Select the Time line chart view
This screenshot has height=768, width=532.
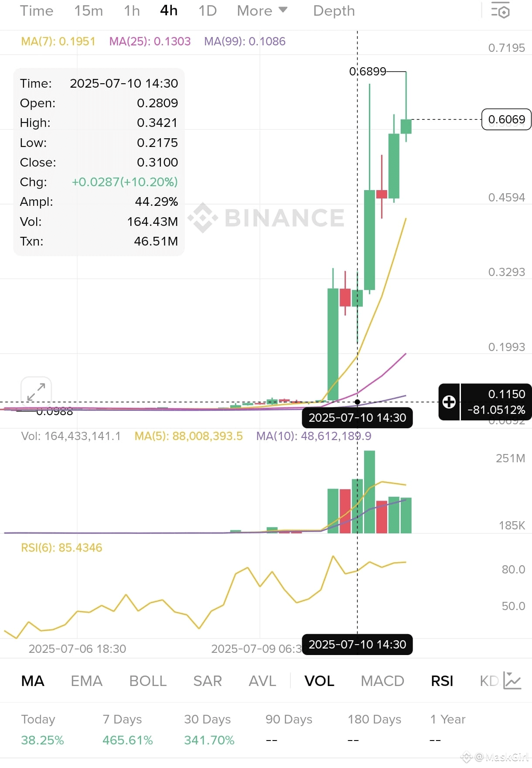37,10
